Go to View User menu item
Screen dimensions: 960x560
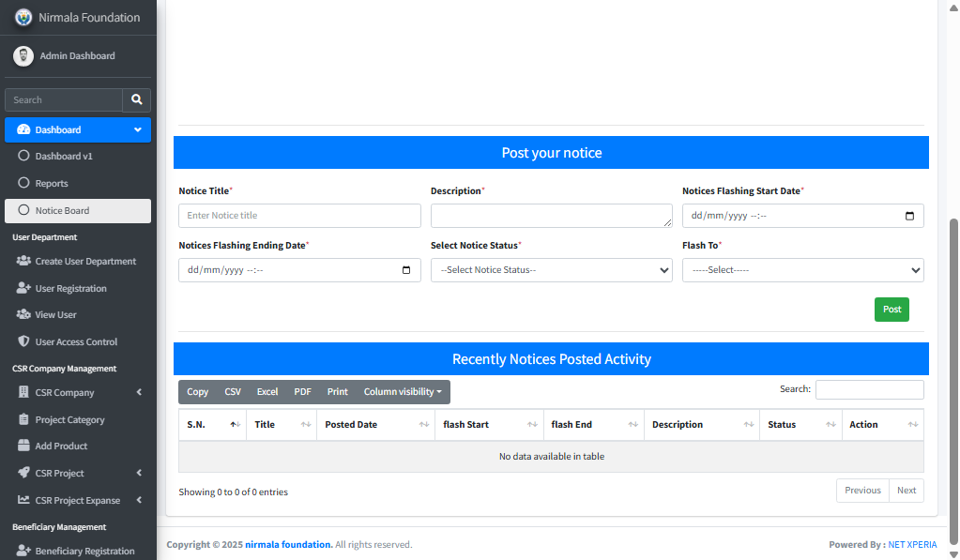coord(55,315)
